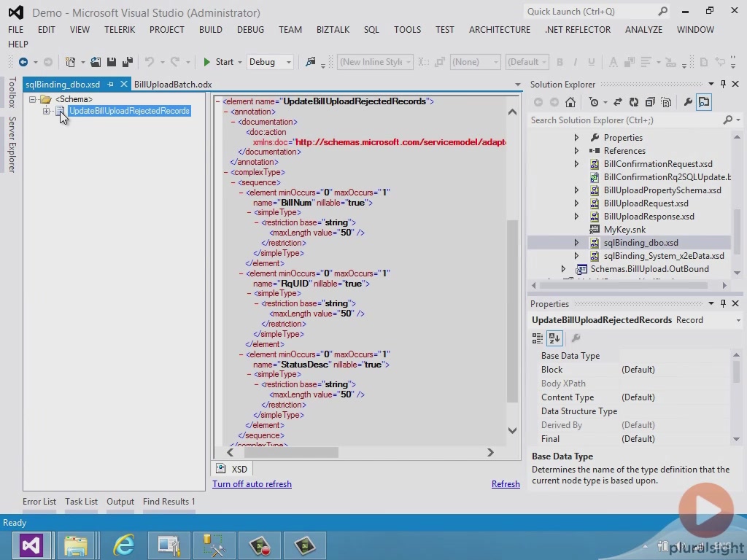This screenshot has width=747, height=560.
Task: Open Internet Explorer from the taskbar
Action: click(123, 545)
